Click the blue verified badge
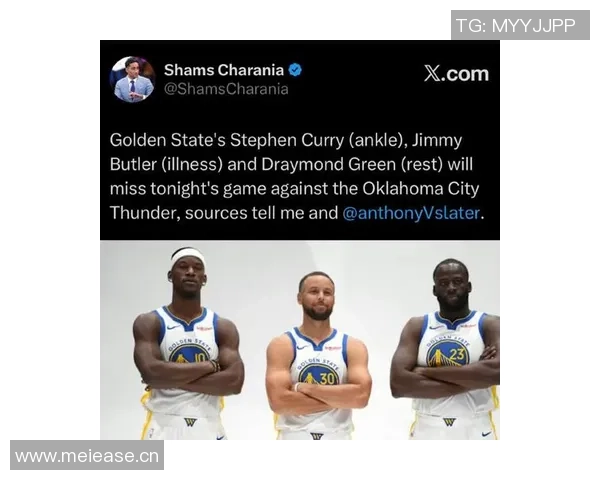The image size is (600, 480). click(295, 70)
